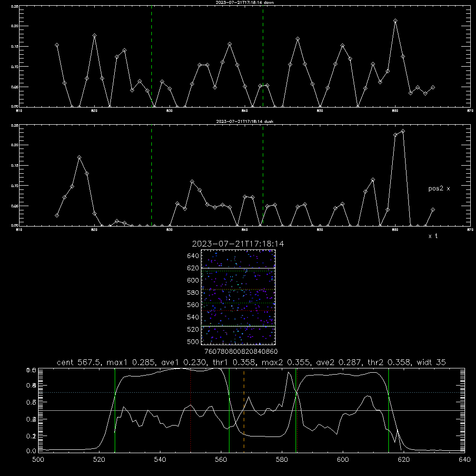This screenshot has width=476, height=476.
Task: Click the blue dotted horizontal threshold line
Action: click(x=252, y=393)
